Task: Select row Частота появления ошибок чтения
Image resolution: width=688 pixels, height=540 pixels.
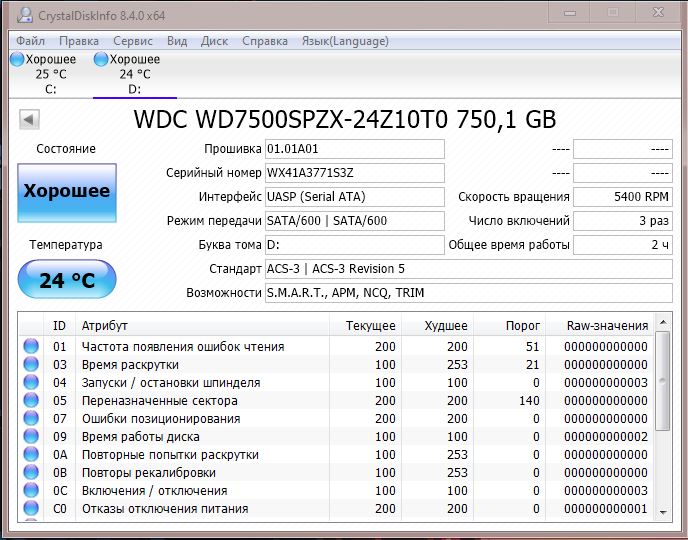Action: pyautogui.click(x=337, y=347)
